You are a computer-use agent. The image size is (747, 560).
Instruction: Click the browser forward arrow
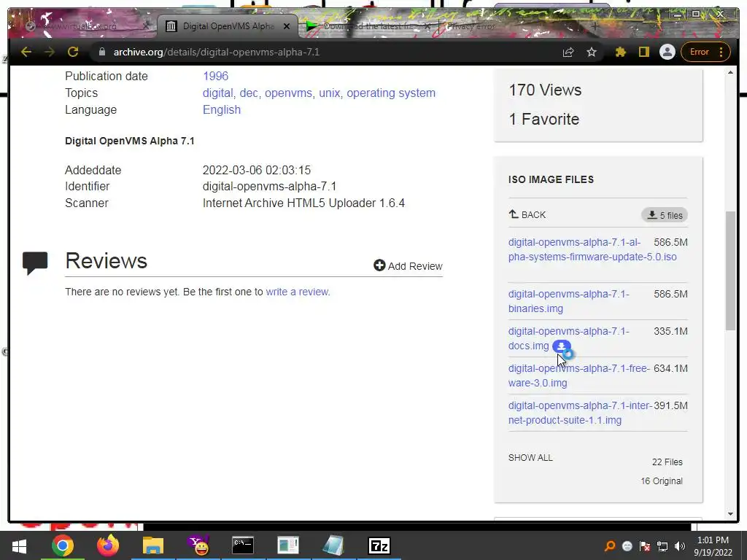(50, 52)
